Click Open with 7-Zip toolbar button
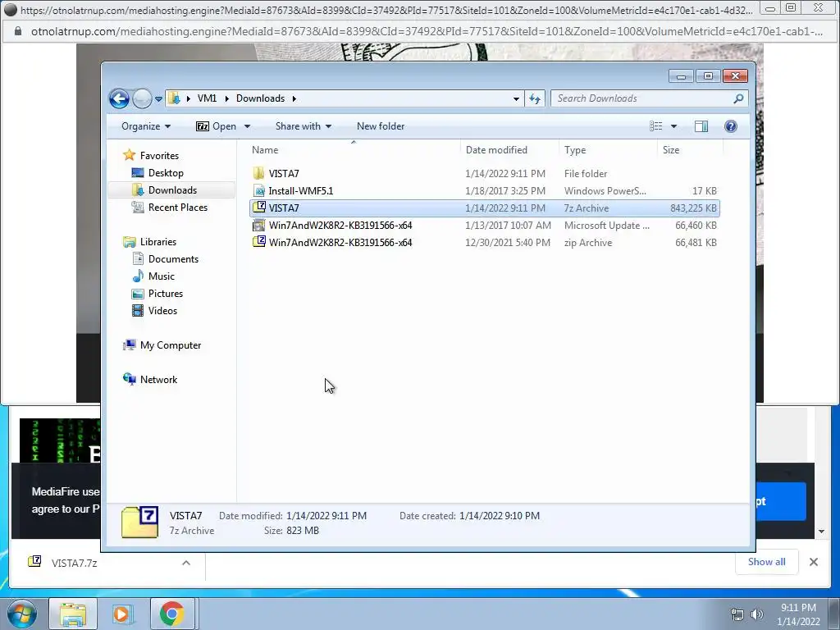The width and height of the screenshot is (840, 630). tap(216, 126)
